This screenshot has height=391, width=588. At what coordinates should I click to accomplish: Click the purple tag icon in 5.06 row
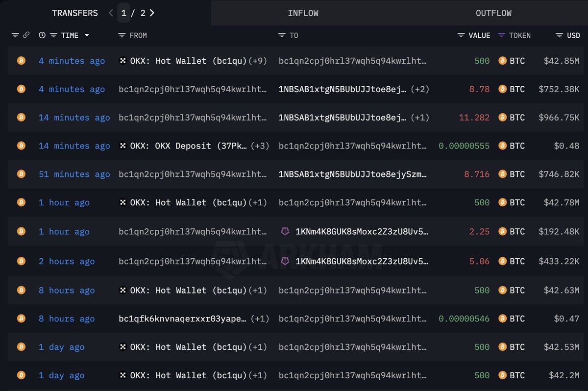(285, 262)
